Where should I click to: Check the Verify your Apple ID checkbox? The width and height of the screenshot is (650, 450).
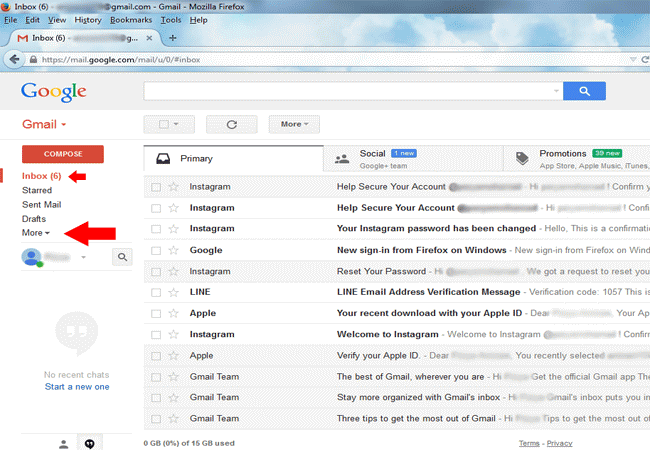tap(156, 356)
